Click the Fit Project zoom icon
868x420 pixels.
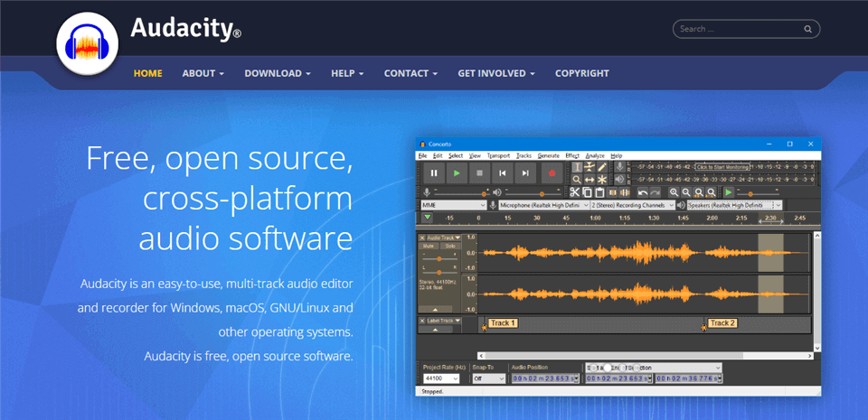(712, 192)
